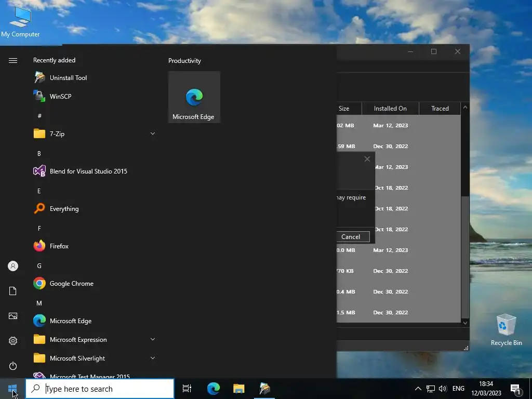The image size is (532, 399).
Task: Jump to letter F section header
Action: [39, 229]
